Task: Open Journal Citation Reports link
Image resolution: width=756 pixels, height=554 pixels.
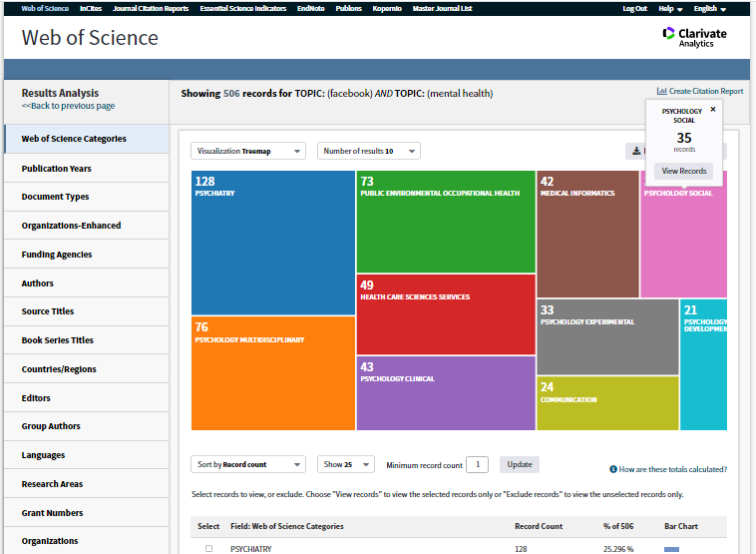Action: pyautogui.click(x=151, y=9)
